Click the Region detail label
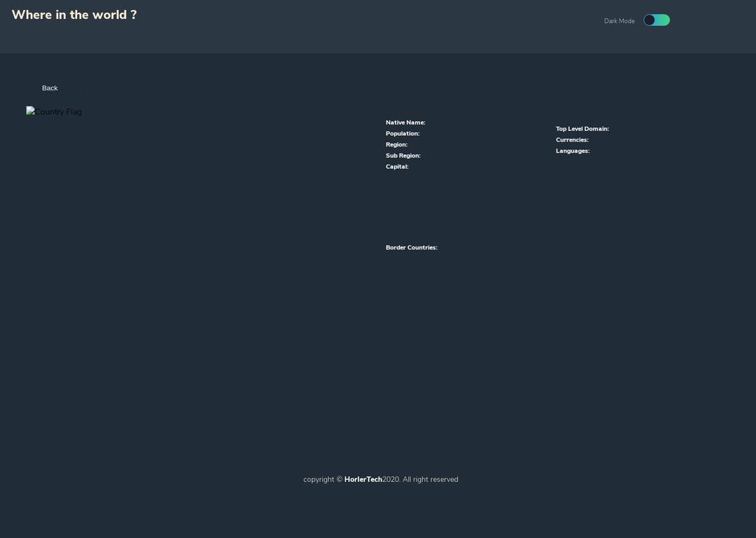This screenshot has width=756, height=538. pos(396,144)
